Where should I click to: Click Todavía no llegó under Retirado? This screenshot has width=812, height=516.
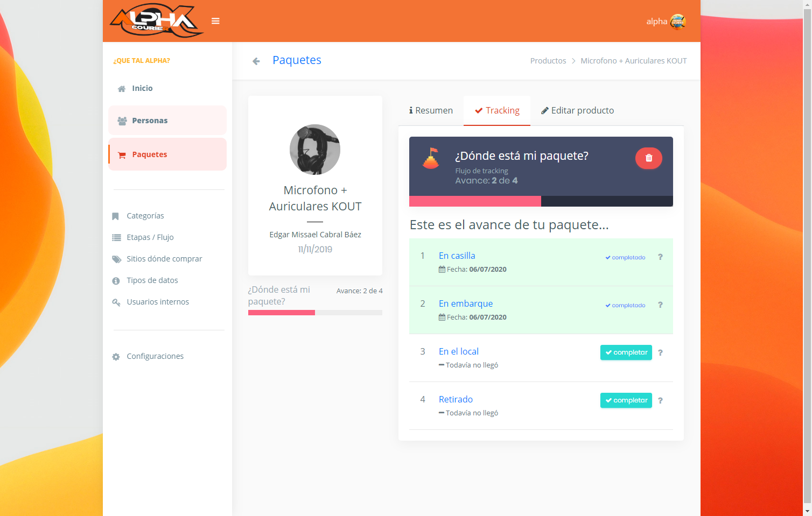point(472,413)
